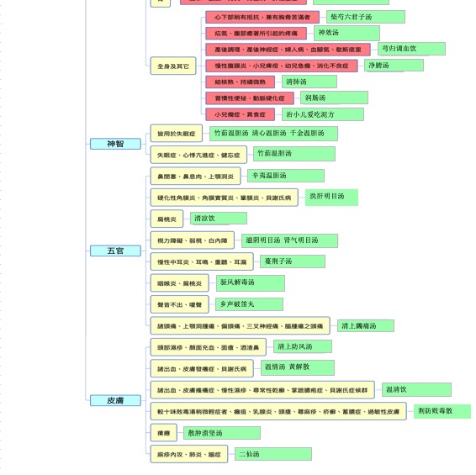
Task: Select the green box beside 鼻閉塞 node
Action: [286, 176]
